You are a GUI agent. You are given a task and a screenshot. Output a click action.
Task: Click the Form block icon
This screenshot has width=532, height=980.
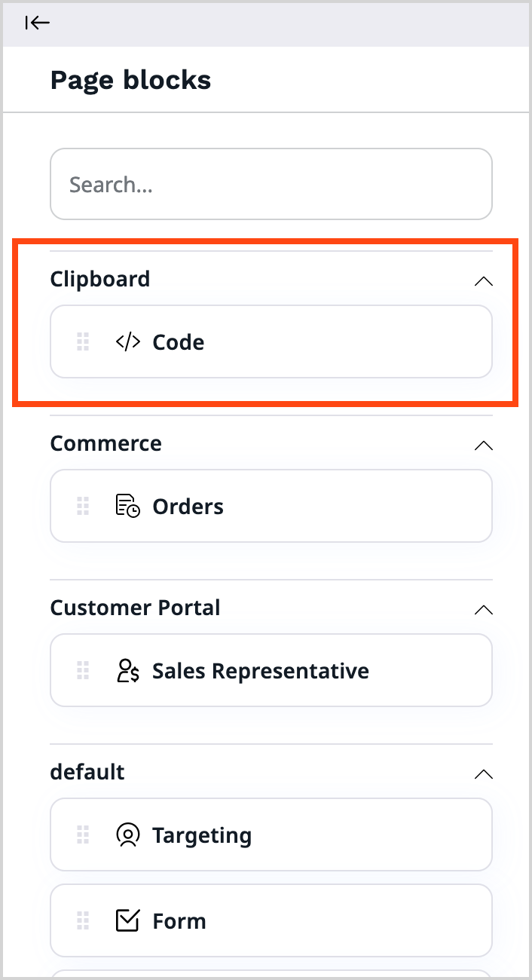pos(128,920)
